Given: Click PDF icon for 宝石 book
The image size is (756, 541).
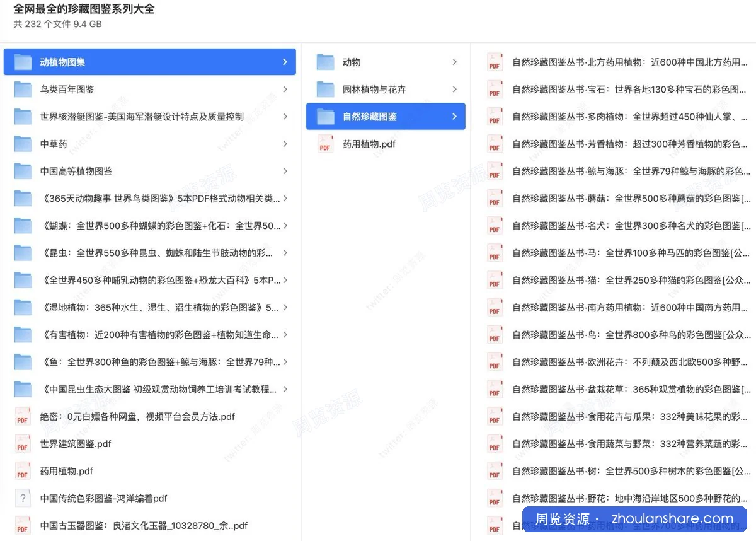Looking at the screenshot, I should point(495,89).
